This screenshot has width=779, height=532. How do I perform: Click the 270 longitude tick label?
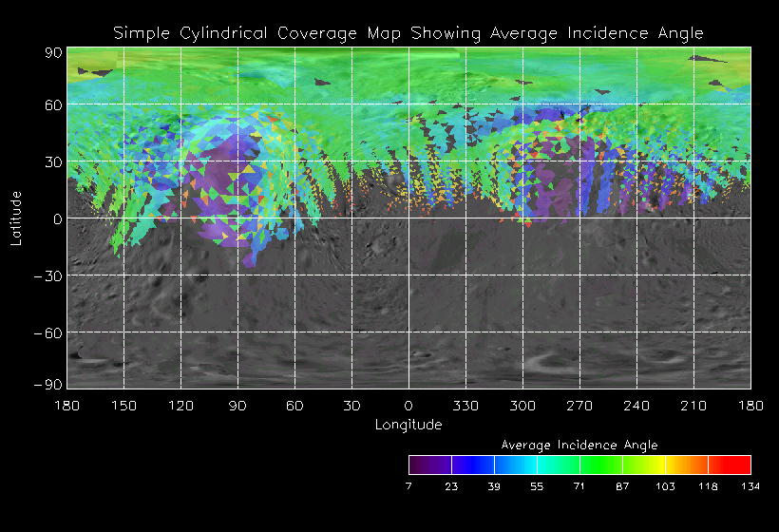[x=579, y=406]
